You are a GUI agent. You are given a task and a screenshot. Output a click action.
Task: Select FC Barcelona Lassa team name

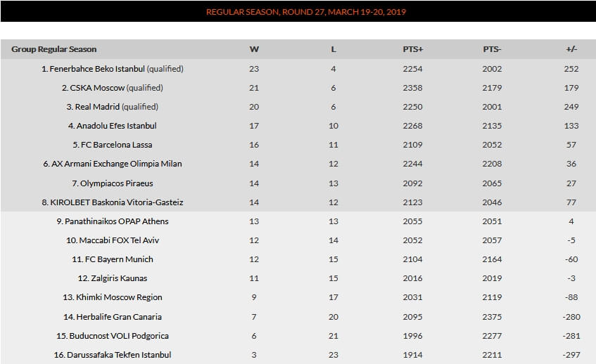click(x=116, y=145)
